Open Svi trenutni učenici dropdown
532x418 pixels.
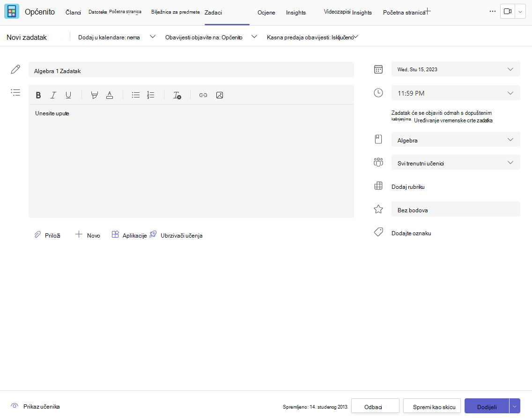456,163
